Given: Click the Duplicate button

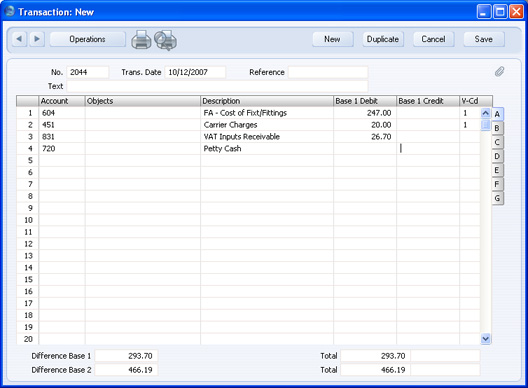Looking at the screenshot, I should click(x=383, y=39).
